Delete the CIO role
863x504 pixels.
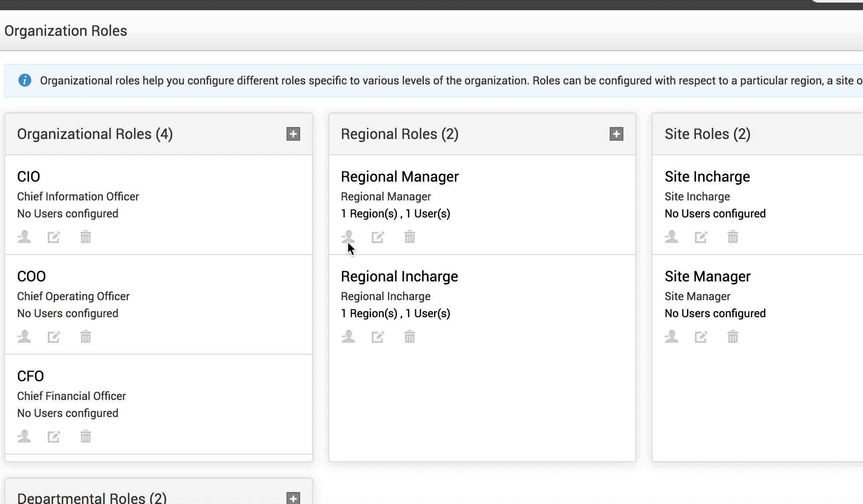[x=86, y=237]
